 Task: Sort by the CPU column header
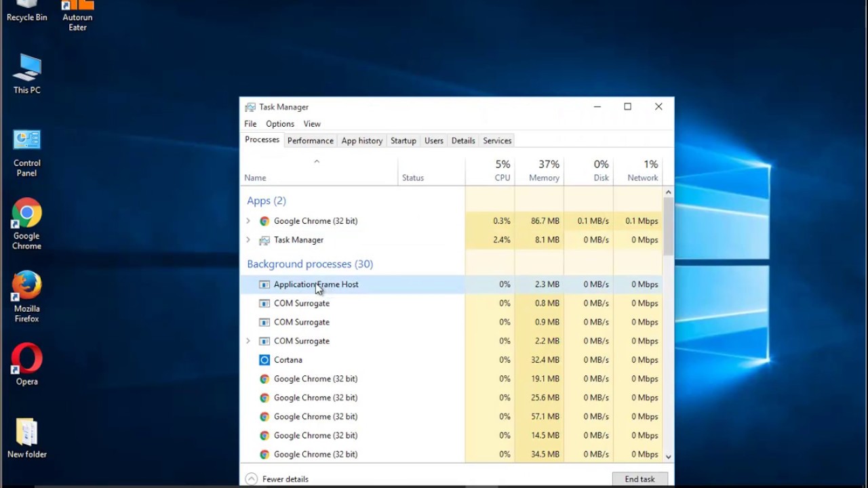pos(490,171)
